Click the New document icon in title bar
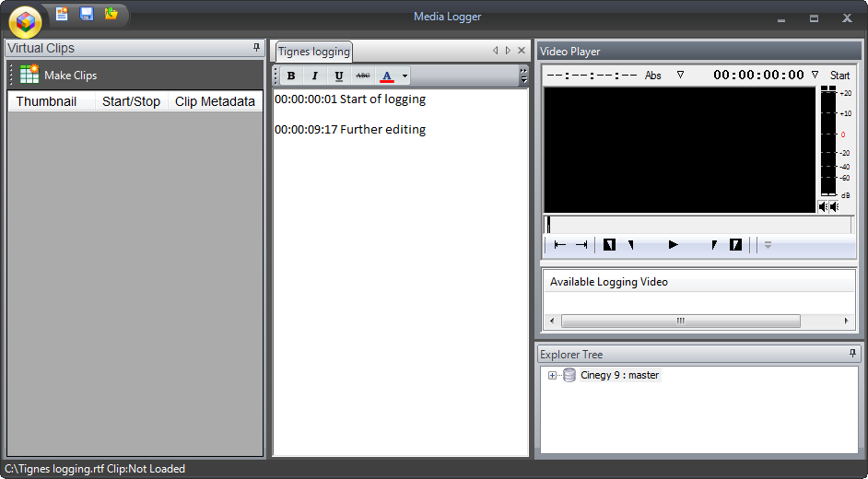 click(62, 14)
